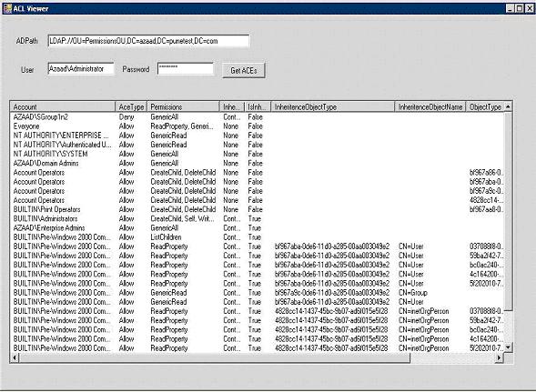Click ObjectType cell bf967a86-0..
The width and height of the screenshot is (536, 392).
coord(486,172)
